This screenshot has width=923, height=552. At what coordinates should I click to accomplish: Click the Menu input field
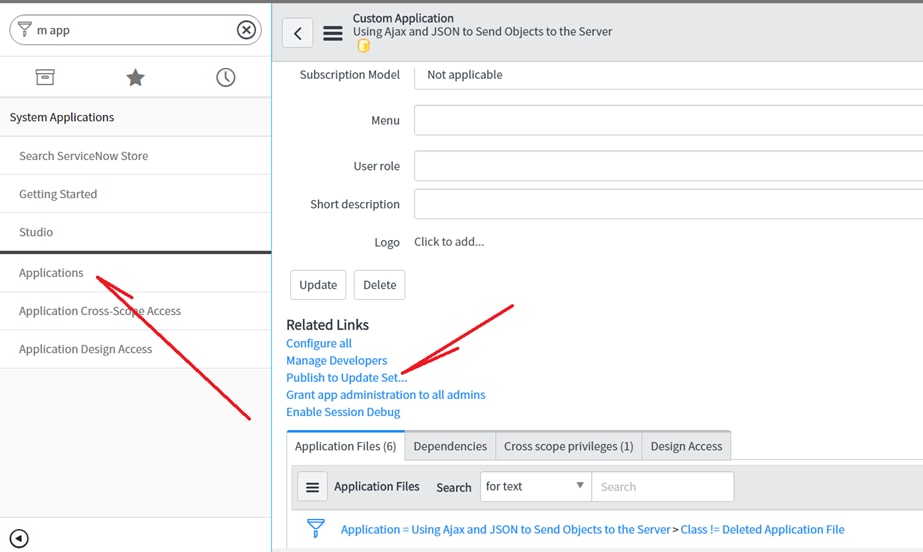click(x=668, y=120)
